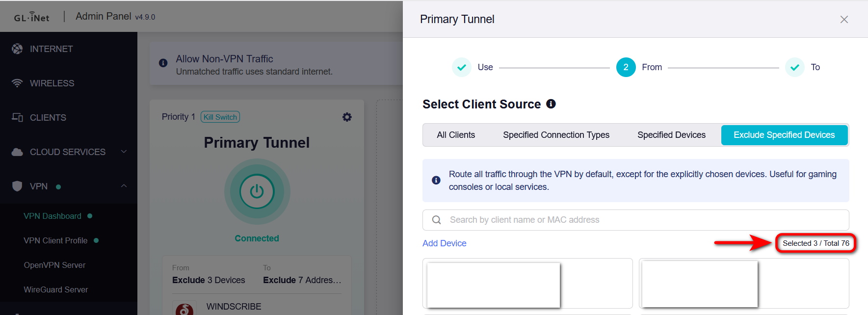This screenshot has height=315, width=868.
Task: Collapse the VPN menu chevron
Action: tap(124, 186)
